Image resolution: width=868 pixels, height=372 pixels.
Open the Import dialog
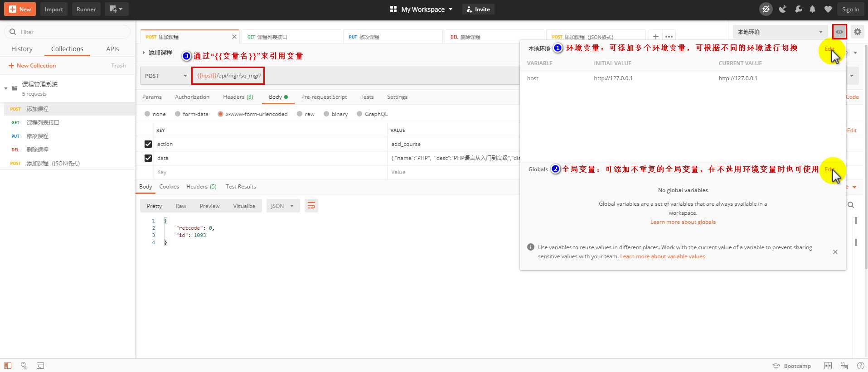54,9
